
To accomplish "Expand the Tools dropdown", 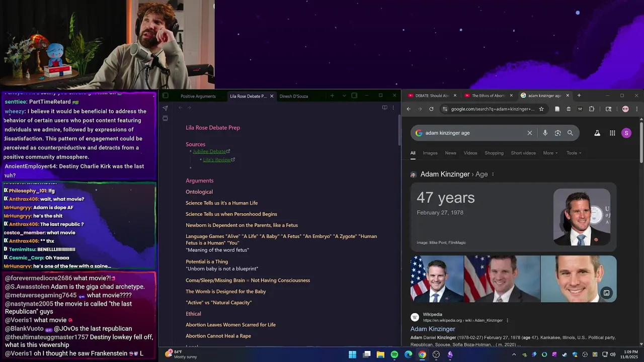I will [574, 153].
